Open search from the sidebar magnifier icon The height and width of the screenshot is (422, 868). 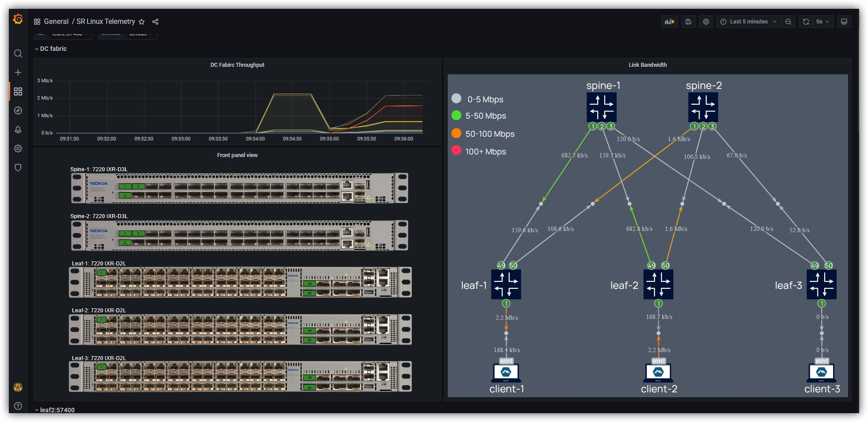click(x=18, y=54)
